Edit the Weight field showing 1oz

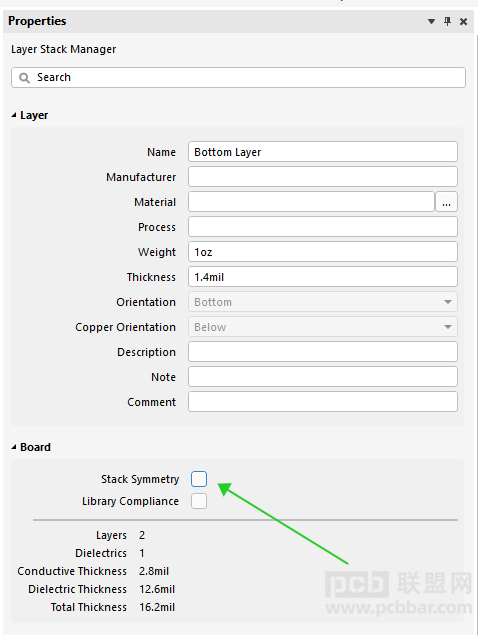323,252
